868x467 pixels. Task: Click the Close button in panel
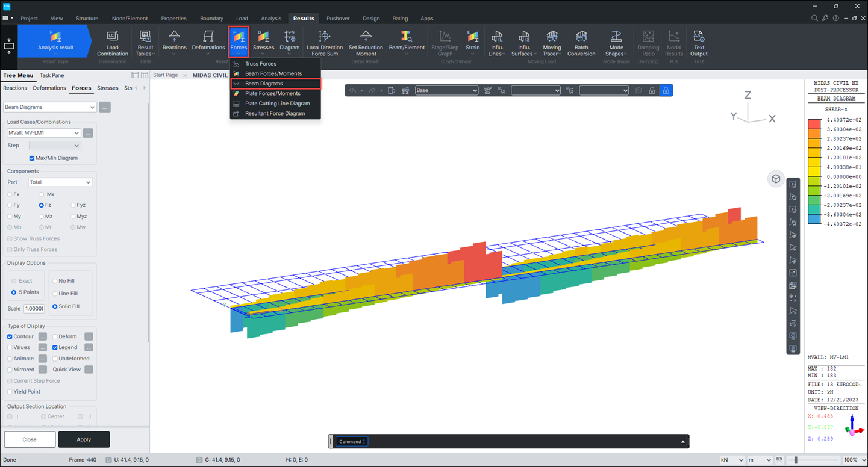pos(30,439)
